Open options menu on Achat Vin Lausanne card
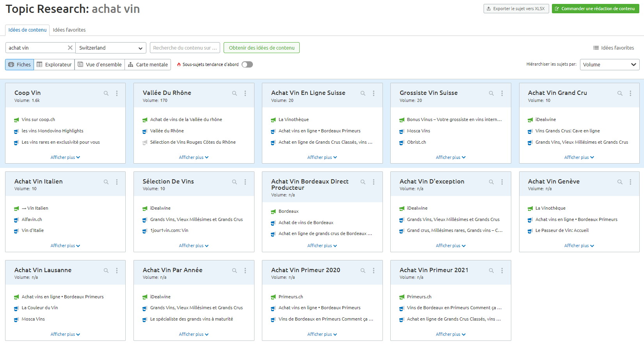 117,271
